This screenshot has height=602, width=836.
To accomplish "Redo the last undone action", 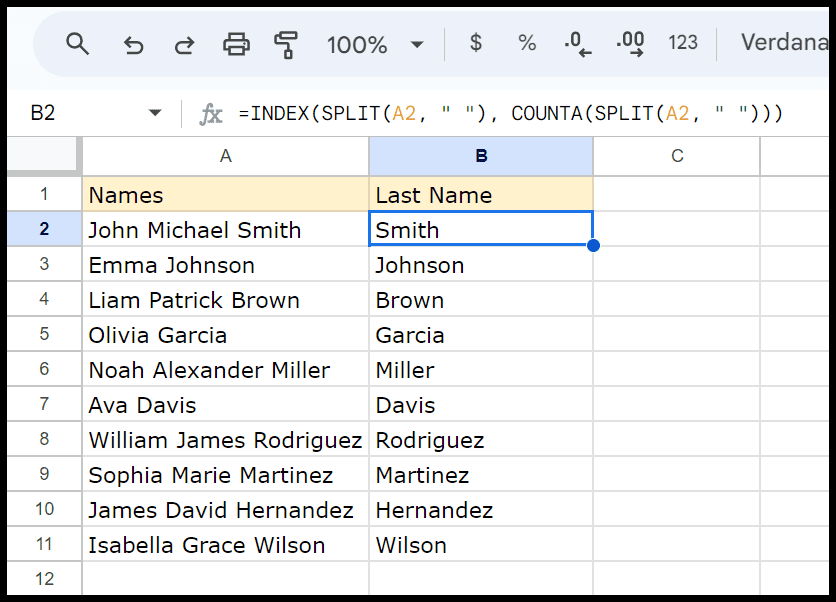I will point(184,45).
